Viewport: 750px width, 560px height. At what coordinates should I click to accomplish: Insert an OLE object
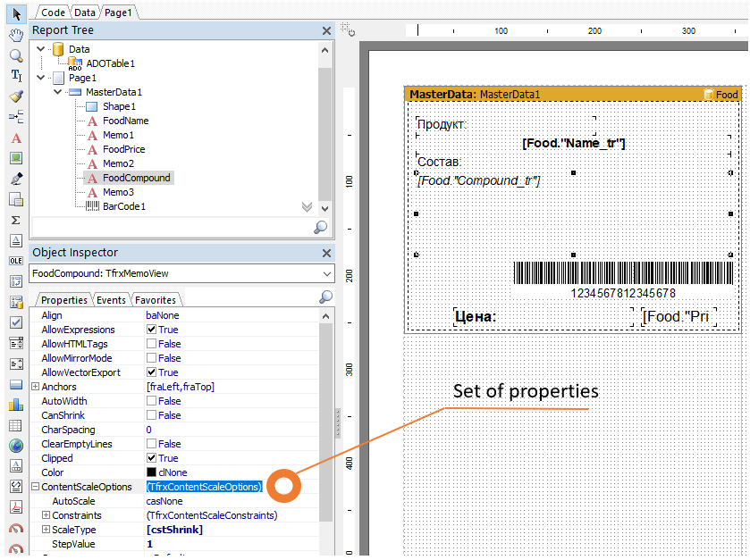click(x=16, y=261)
